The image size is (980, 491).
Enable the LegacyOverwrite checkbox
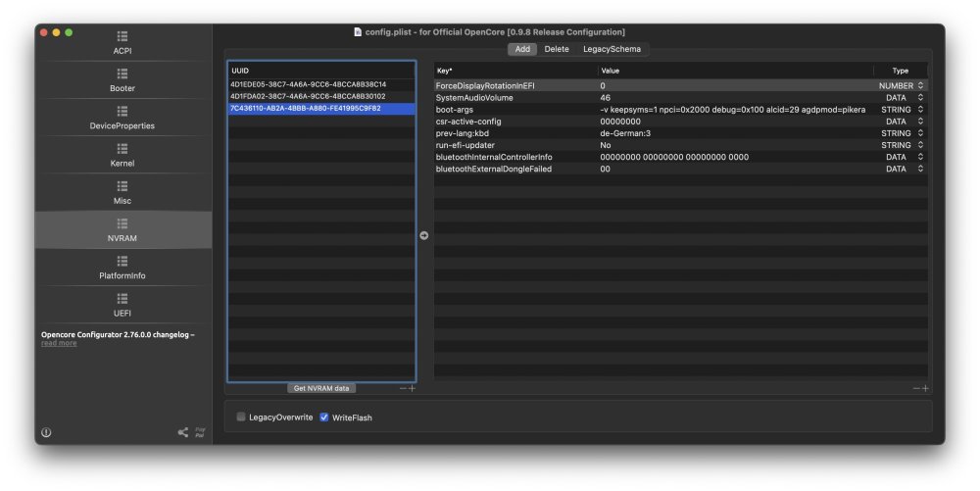[241, 417]
